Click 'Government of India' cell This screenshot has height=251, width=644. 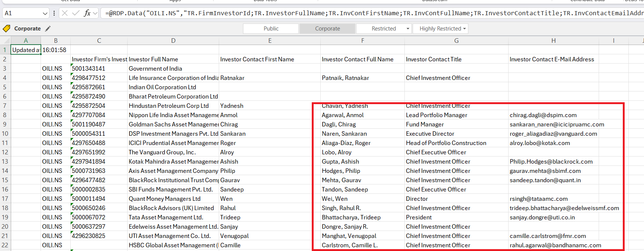pyautogui.click(x=173, y=68)
